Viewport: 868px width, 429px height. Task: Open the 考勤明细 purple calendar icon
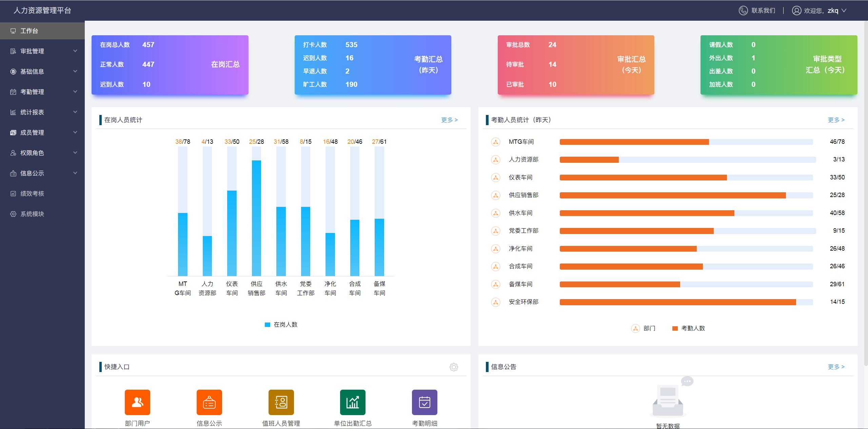click(x=425, y=402)
